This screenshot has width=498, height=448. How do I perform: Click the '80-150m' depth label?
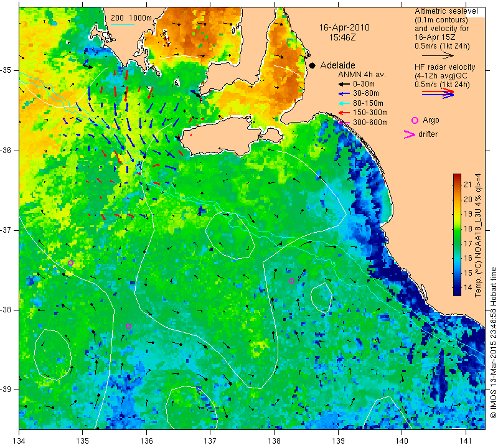[368, 103]
